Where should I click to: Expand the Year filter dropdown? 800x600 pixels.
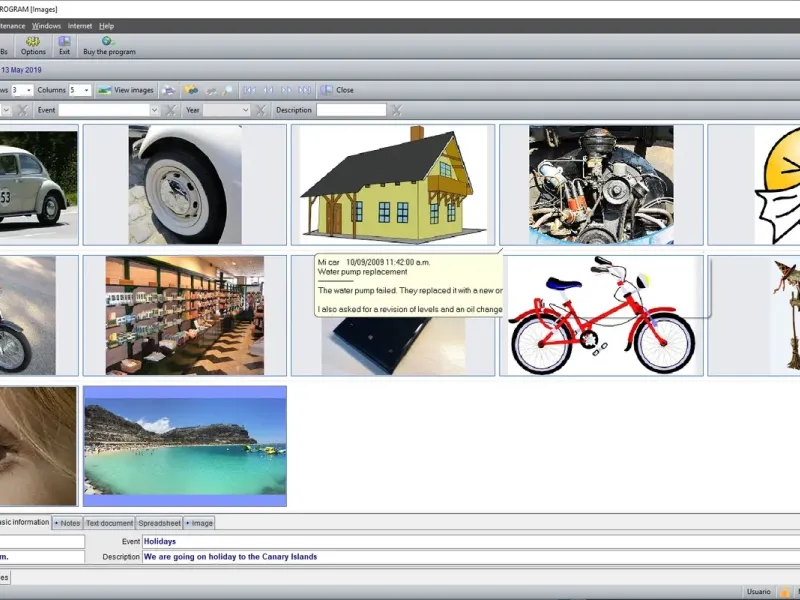[x=245, y=110]
